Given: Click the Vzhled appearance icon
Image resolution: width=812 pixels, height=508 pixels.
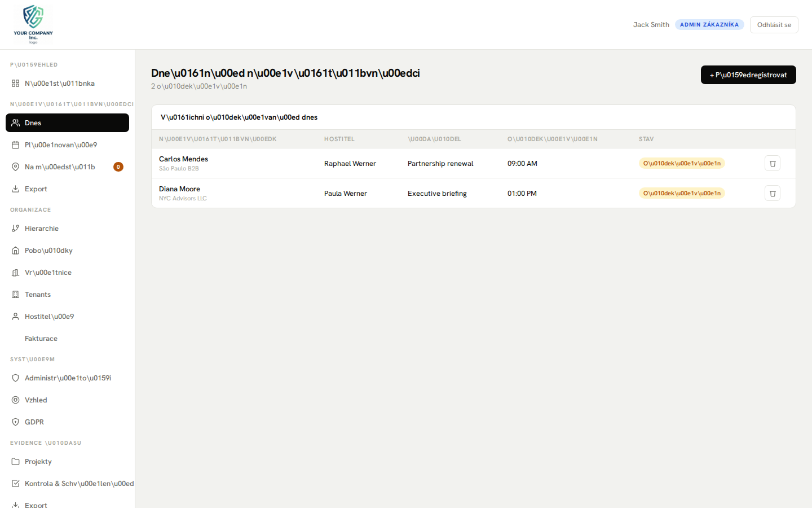Looking at the screenshot, I should (15, 400).
